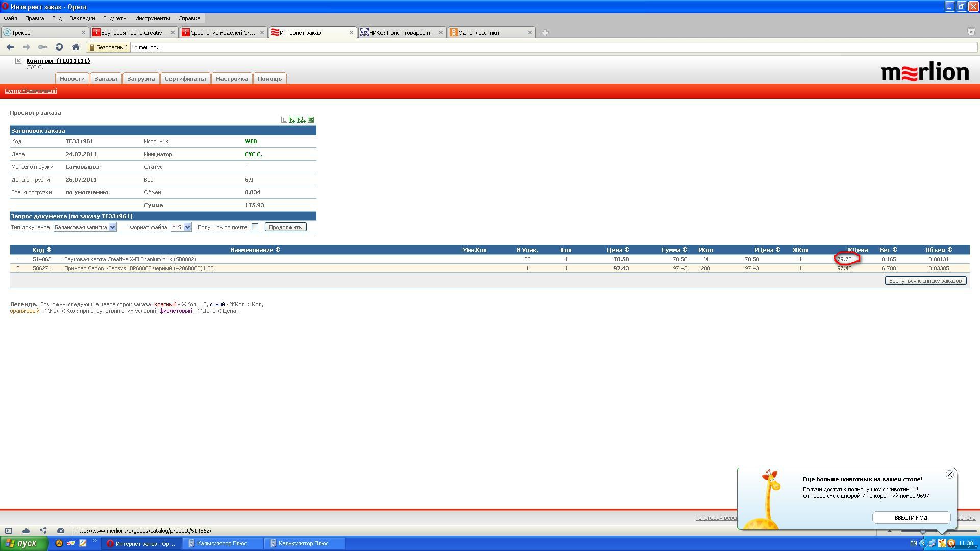
Task: Open the Помощь site tab
Action: 269,79
